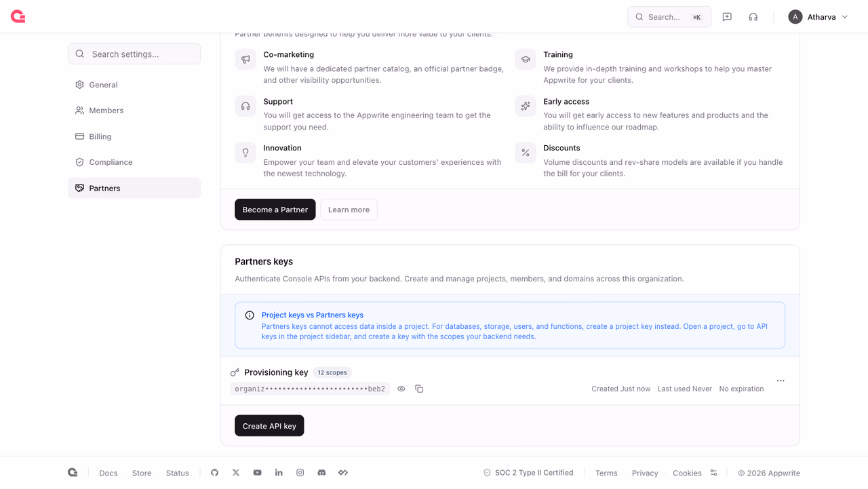Click the Innovation lightbulb icon
Image resolution: width=868 pixels, height=489 pixels.
point(245,153)
